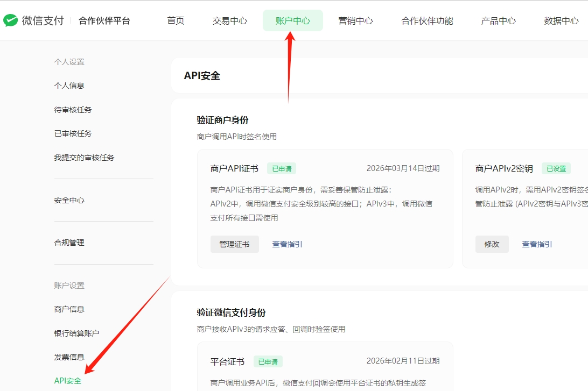Switch to the 交易中心 tab
The image size is (588, 391).
click(230, 20)
